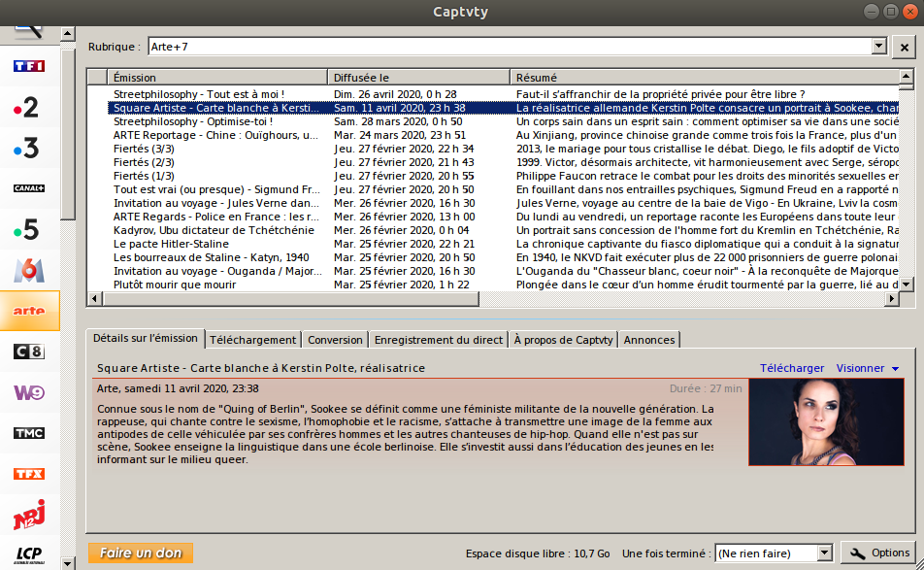Select the NRJ12 channel icon

pos(29,515)
